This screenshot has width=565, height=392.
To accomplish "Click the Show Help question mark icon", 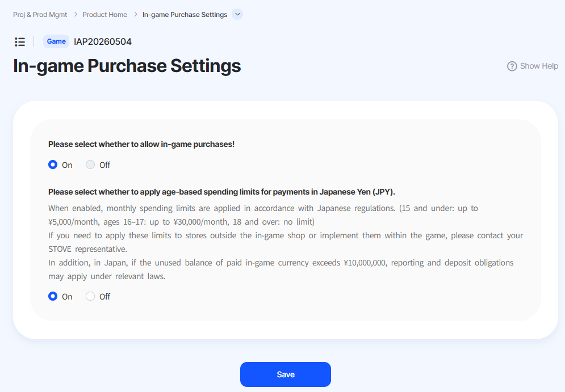I will coord(512,66).
